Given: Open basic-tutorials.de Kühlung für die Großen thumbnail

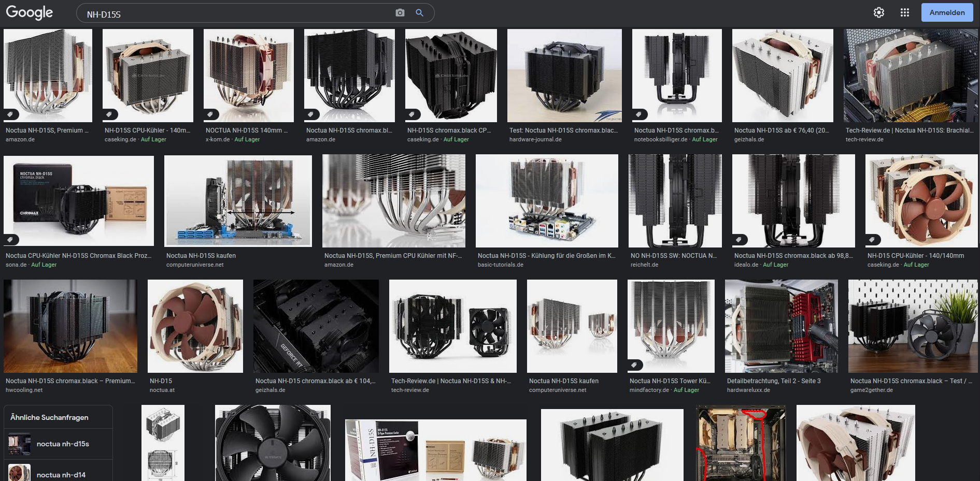Looking at the screenshot, I should [547, 201].
